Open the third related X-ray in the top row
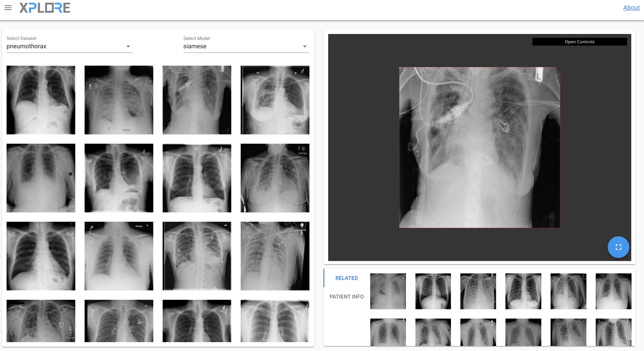This screenshot has width=644, height=351. click(x=478, y=291)
